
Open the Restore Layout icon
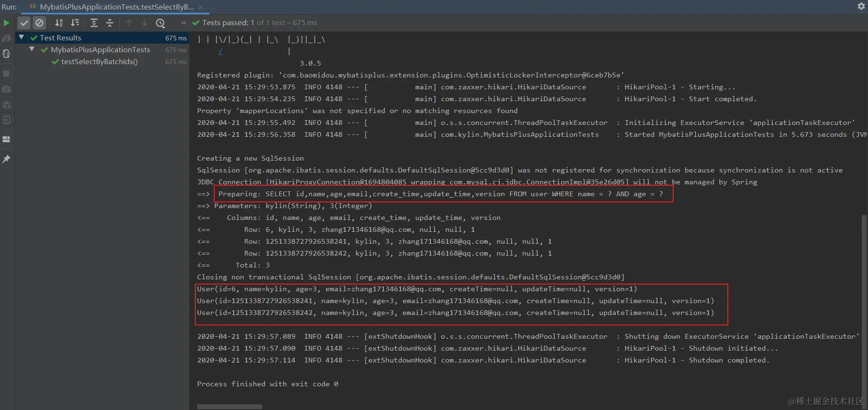tap(6, 139)
